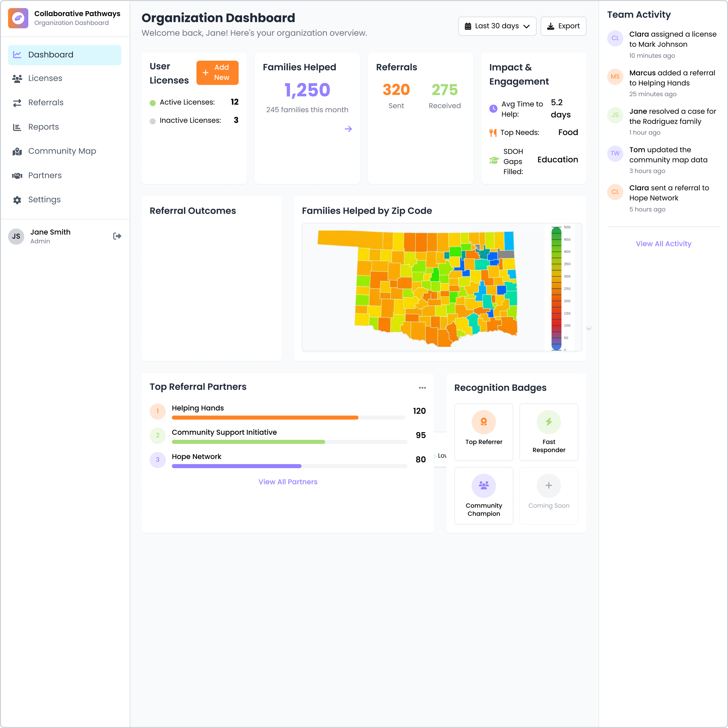Image resolution: width=728 pixels, height=728 pixels.
Task: Open View All Partners link
Action: (x=287, y=482)
